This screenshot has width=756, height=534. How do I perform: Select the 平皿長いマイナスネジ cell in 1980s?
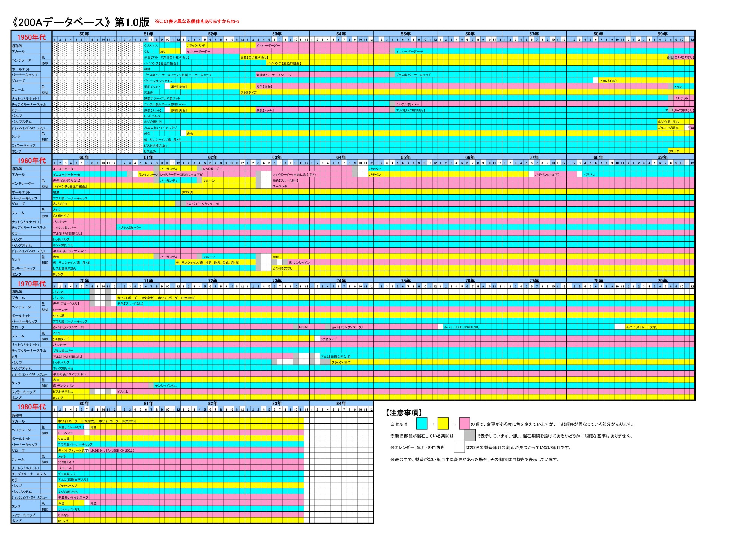tap(73, 497)
